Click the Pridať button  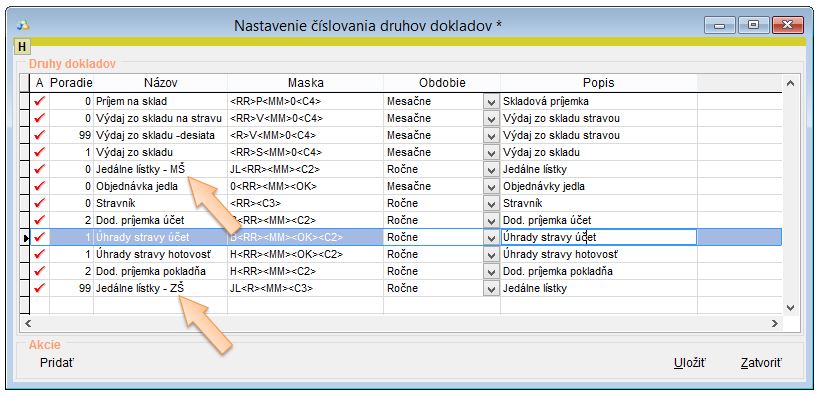tap(56, 363)
